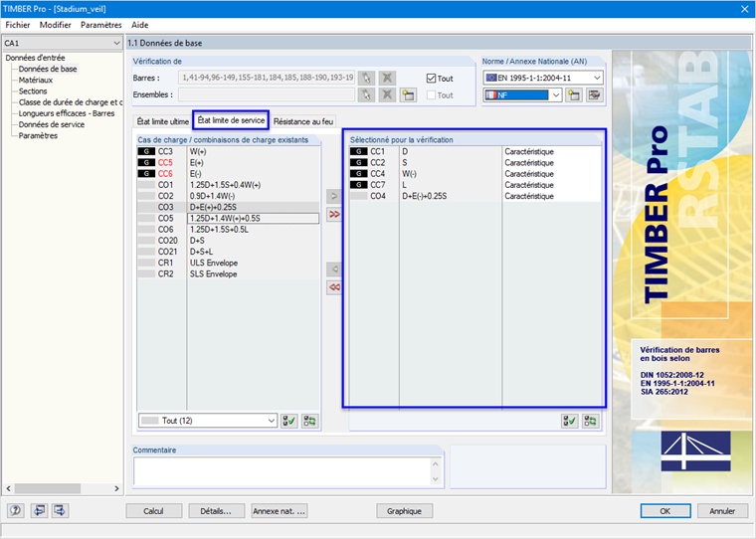756x539 pixels.
Task: Pick members graphically next to Barres field
Action: point(366,78)
